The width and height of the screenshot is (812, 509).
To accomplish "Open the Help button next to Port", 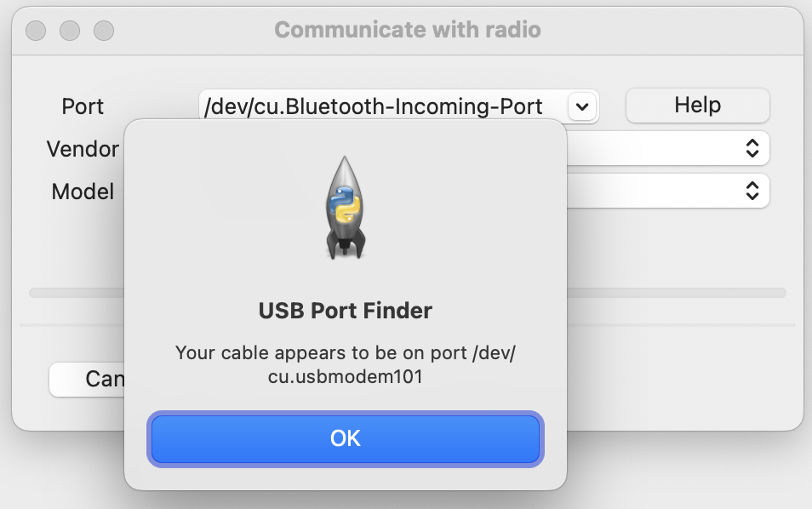I will coord(698,106).
